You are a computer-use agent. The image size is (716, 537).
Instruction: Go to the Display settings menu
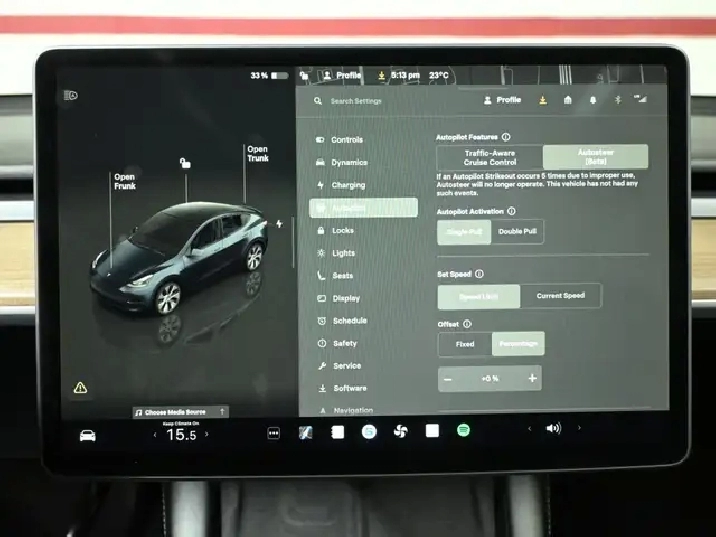click(x=346, y=298)
